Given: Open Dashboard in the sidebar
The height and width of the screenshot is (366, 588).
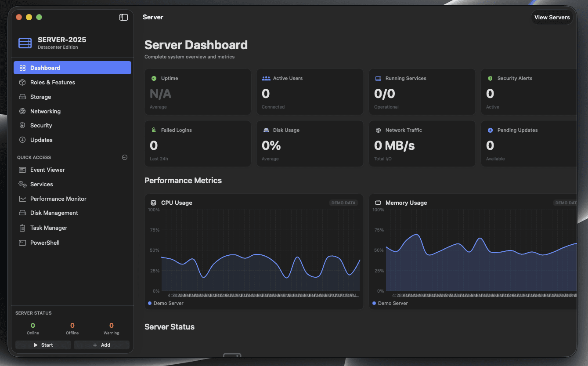Looking at the screenshot, I should click(72, 68).
